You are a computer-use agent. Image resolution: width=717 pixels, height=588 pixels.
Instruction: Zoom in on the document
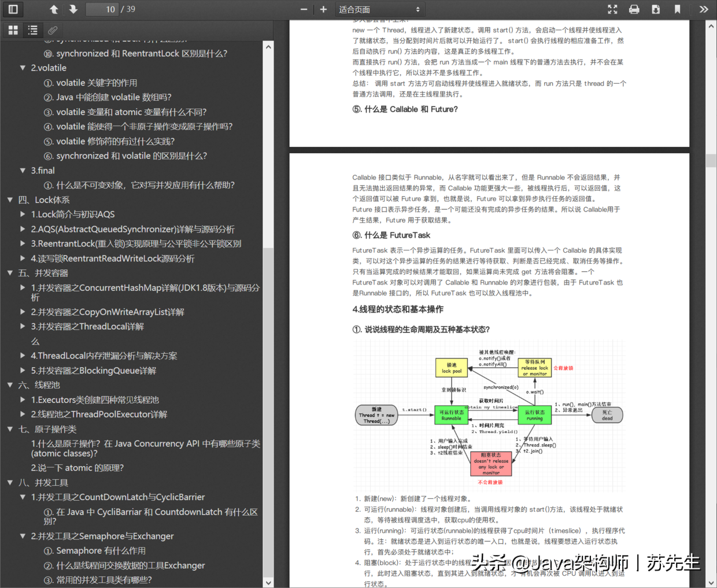click(323, 9)
